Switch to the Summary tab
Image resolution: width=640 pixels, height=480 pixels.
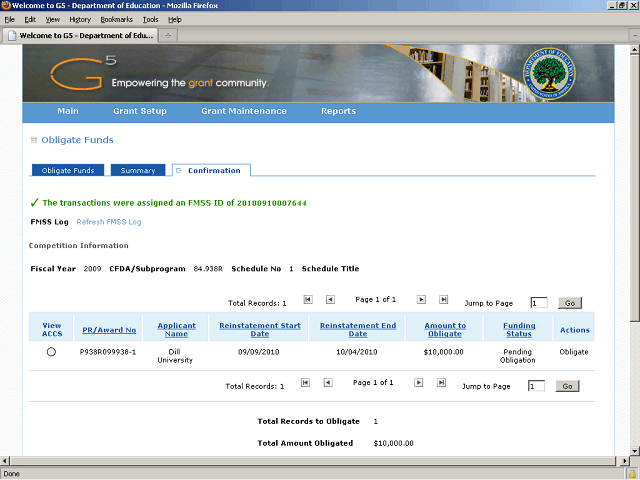[x=138, y=170]
